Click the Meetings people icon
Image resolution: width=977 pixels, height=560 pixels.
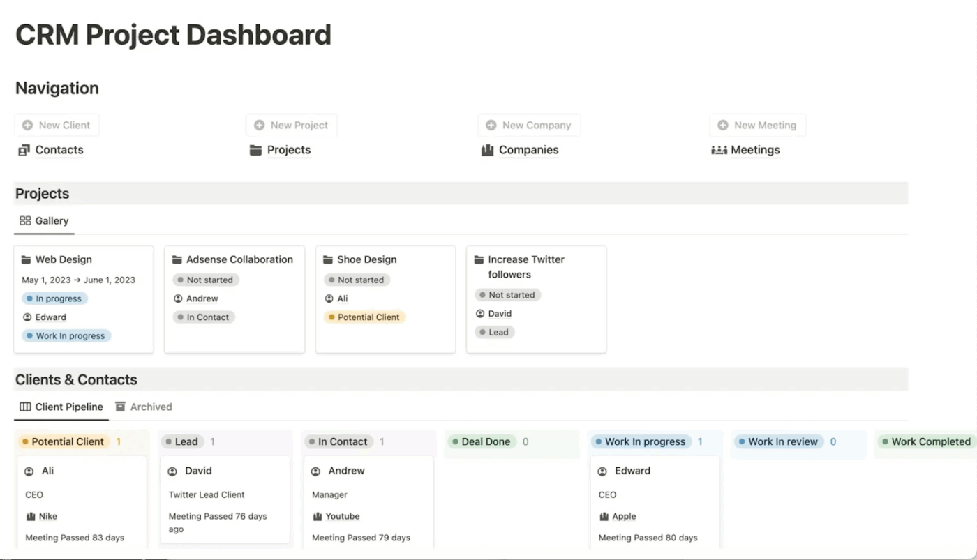[x=719, y=150]
